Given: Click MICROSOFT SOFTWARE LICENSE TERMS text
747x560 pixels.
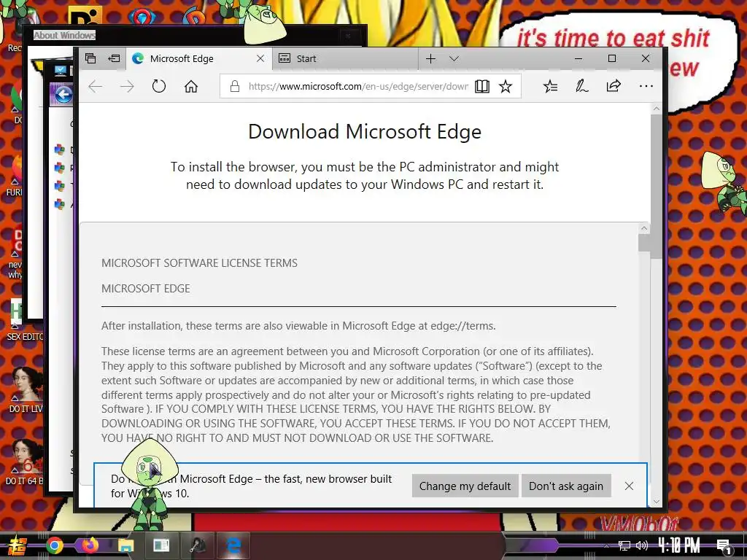Looking at the screenshot, I should (x=199, y=262).
